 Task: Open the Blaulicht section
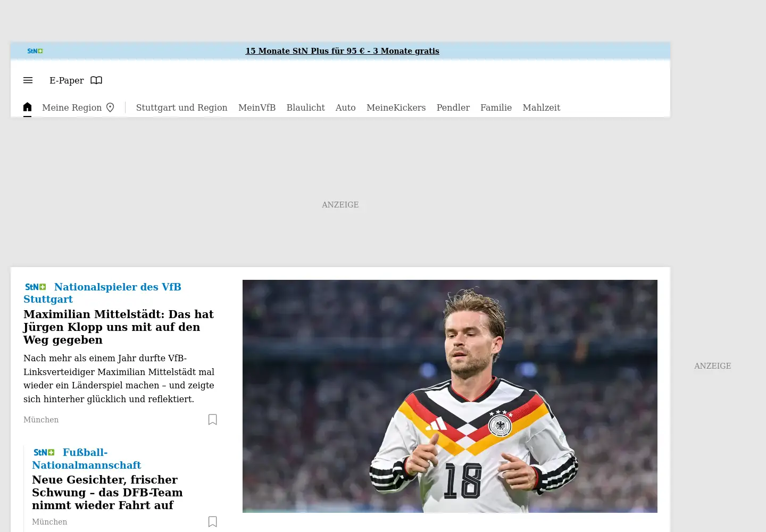tap(305, 107)
